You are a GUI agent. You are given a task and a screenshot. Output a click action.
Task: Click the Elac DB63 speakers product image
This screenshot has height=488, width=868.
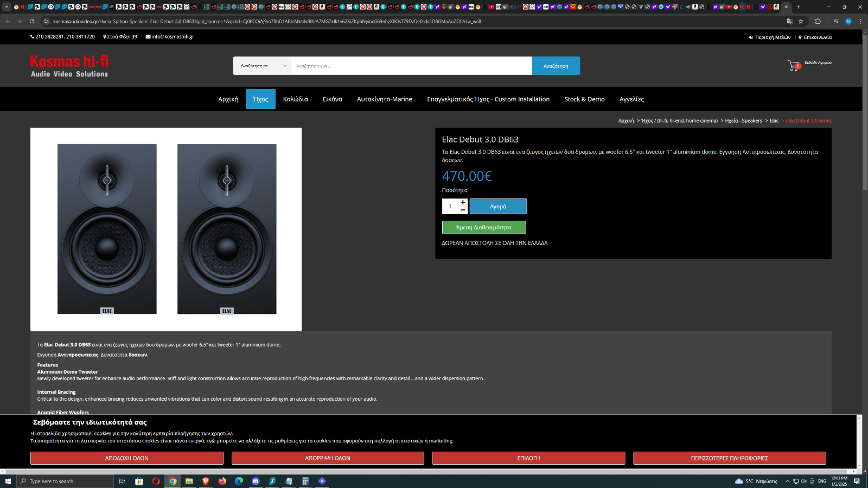coord(166,229)
